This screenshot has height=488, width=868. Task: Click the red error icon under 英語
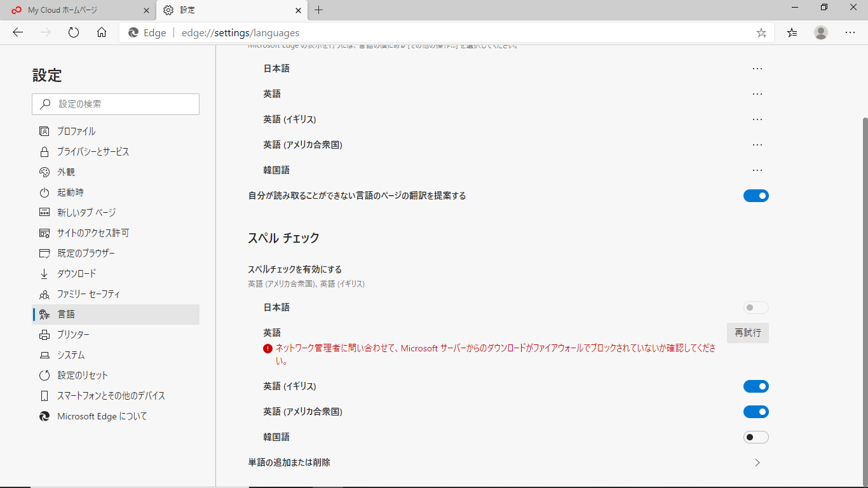tap(268, 348)
